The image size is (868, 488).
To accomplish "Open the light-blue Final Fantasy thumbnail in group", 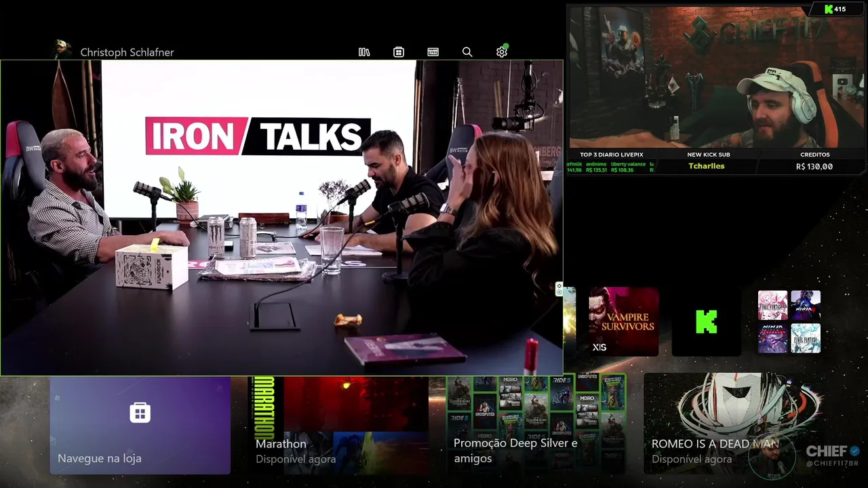I will pos(806,338).
